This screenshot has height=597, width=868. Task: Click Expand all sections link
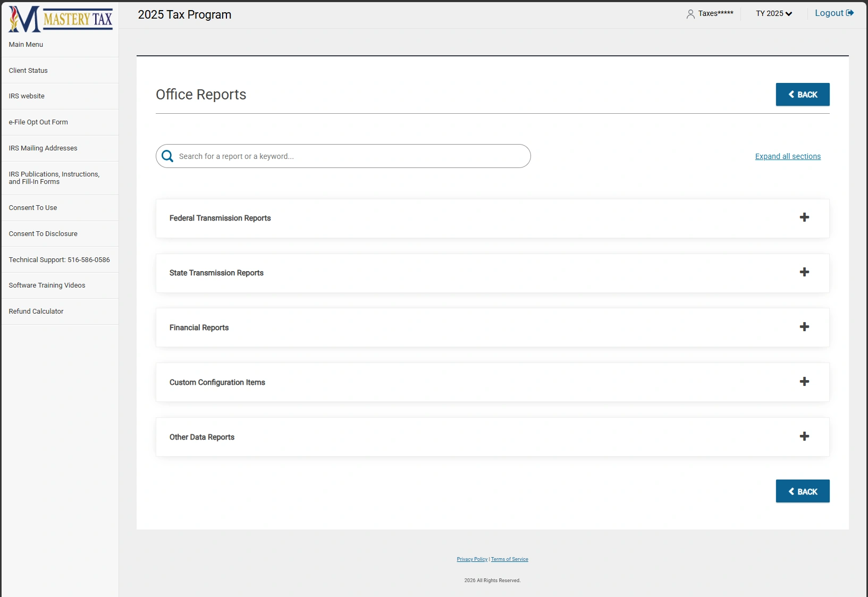click(x=788, y=156)
